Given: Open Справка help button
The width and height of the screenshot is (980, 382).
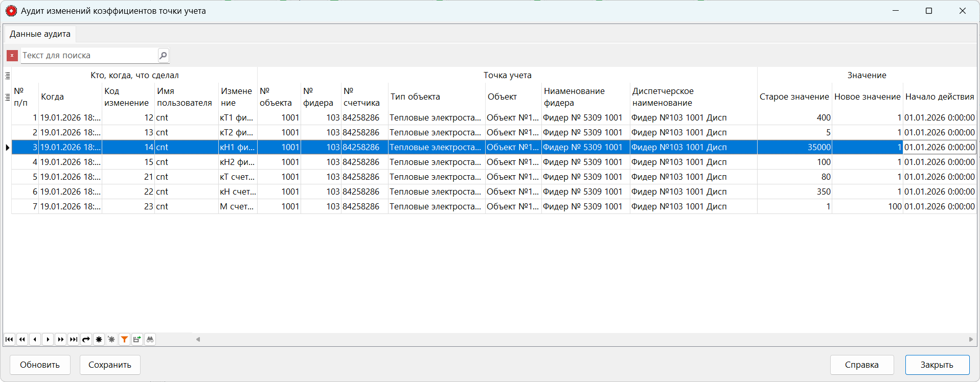Looking at the screenshot, I should 861,365.
